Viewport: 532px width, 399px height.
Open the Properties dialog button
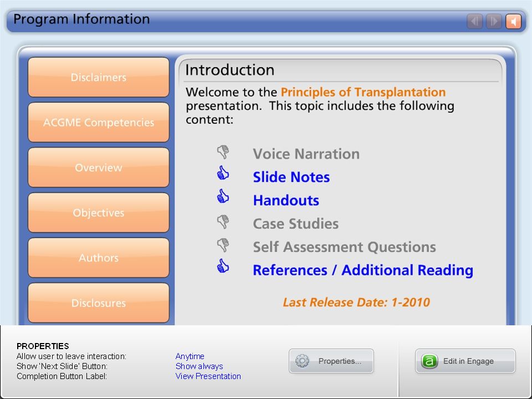[331, 361]
